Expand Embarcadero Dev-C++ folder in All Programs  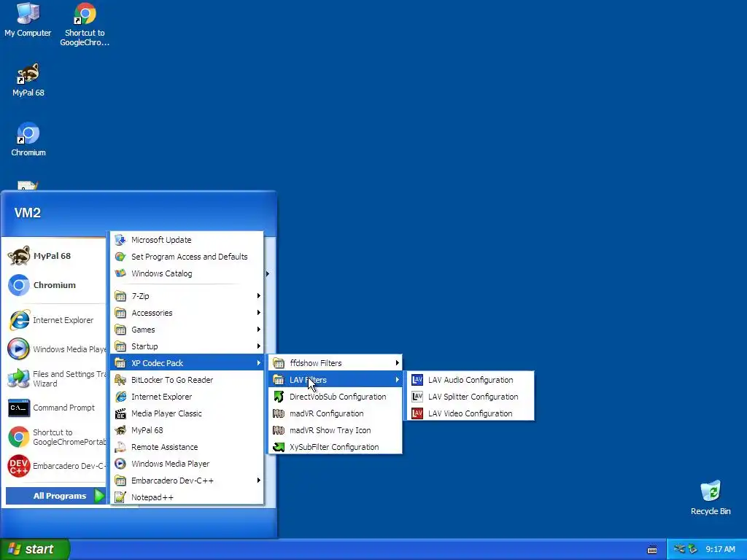click(x=187, y=481)
